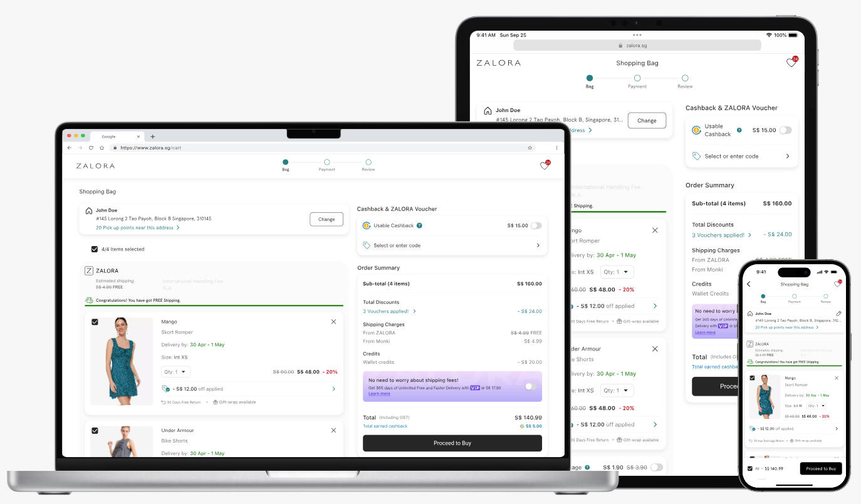The image size is (861, 504).
Task: Click the laptop browser's reload icon
Action: (91, 148)
